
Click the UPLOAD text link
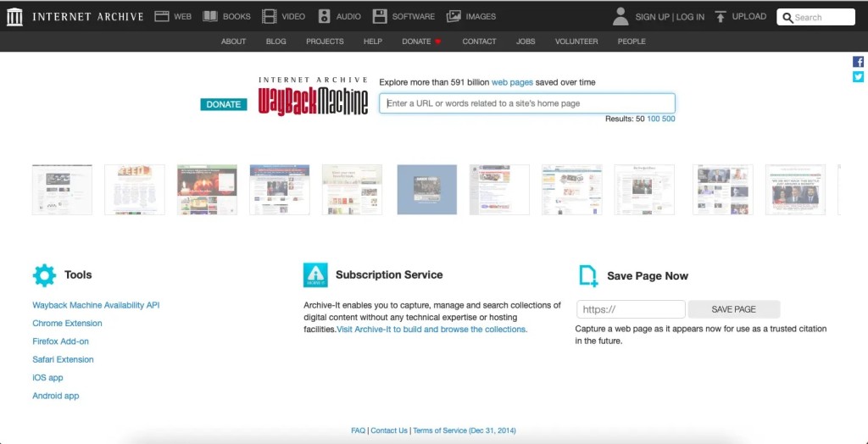(749, 17)
